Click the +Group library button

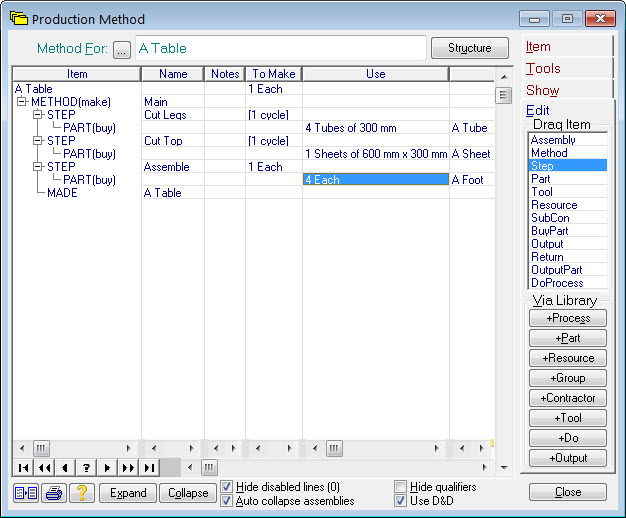coord(568,378)
